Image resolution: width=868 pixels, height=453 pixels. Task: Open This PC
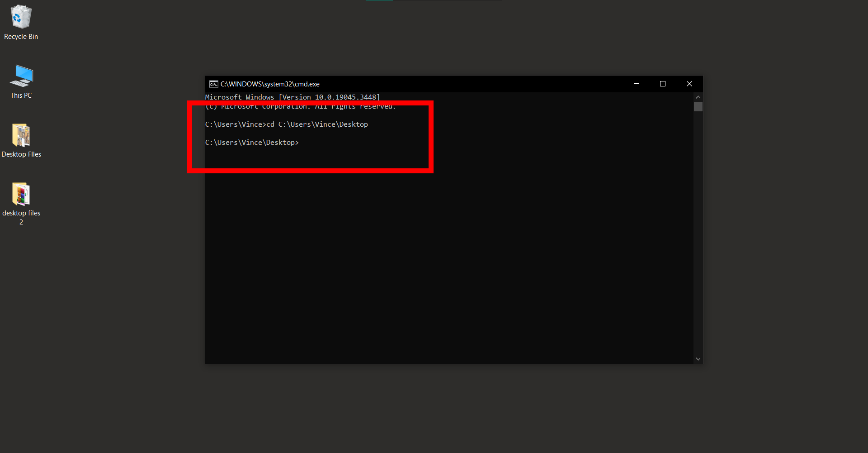21,75
